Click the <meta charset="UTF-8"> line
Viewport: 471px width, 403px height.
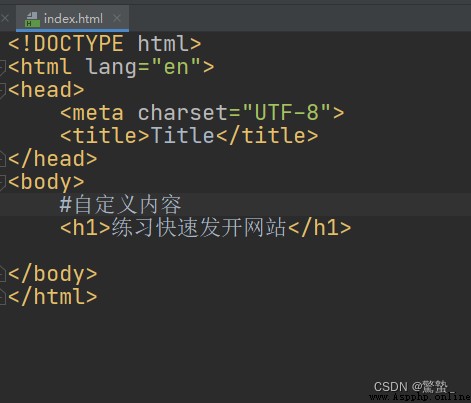(x=202, y=112)
